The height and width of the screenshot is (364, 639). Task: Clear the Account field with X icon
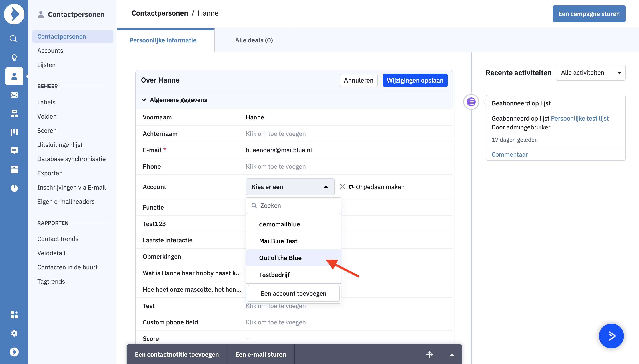pyautogui.click(x=343, y=186)
